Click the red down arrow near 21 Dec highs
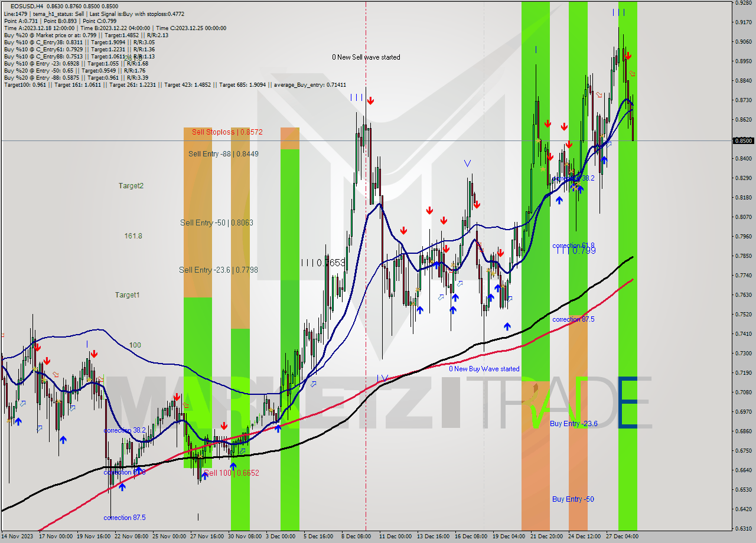Image resolution: width=756 pixels, height=543 pixels. tap(547, 124)
